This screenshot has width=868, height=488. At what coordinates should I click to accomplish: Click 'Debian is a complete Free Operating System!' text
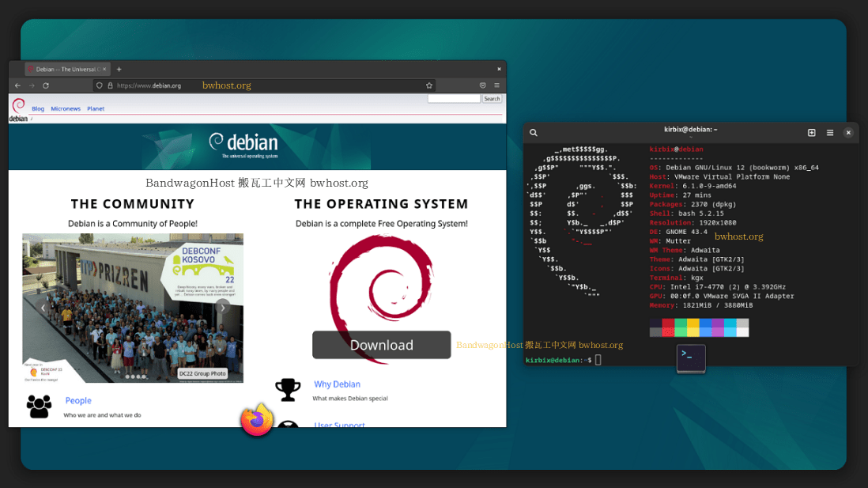[381, 224]
